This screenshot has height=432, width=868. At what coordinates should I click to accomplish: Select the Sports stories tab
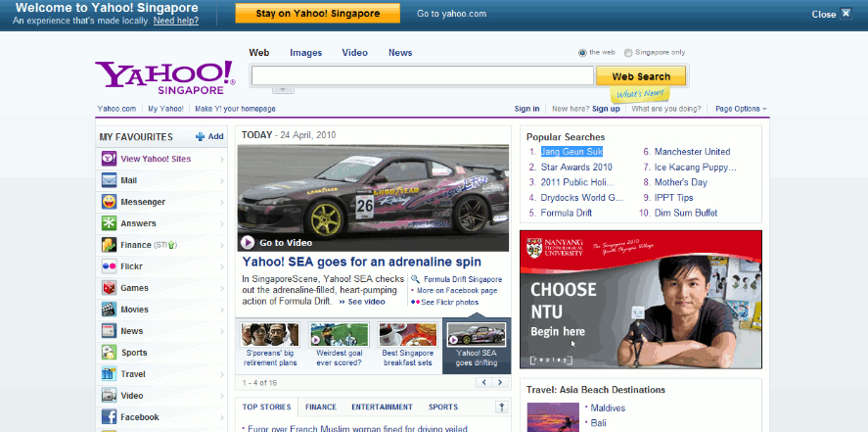443,408
